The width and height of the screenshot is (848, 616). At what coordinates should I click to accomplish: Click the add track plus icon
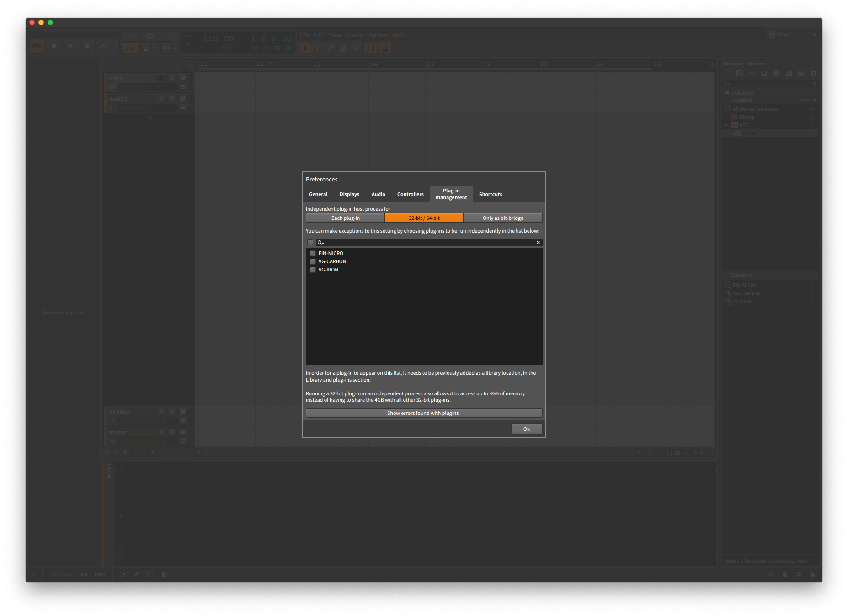(149, 118)
